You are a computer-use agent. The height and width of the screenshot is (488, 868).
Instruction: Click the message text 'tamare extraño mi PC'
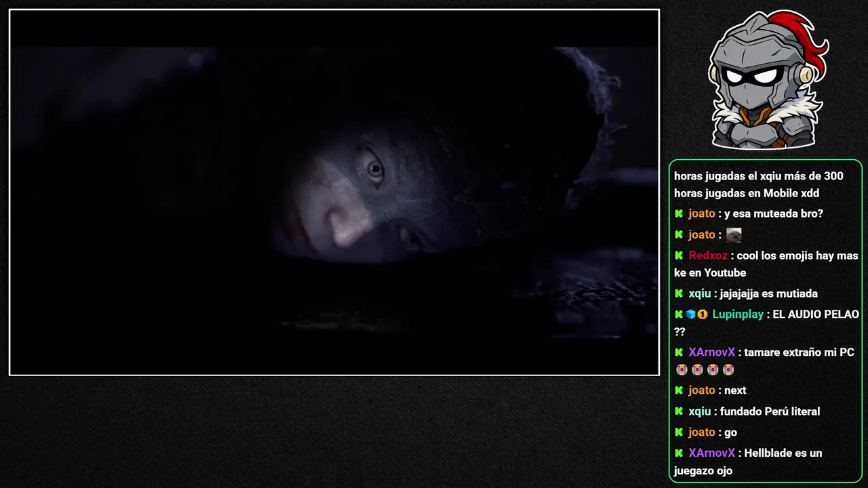800,352
